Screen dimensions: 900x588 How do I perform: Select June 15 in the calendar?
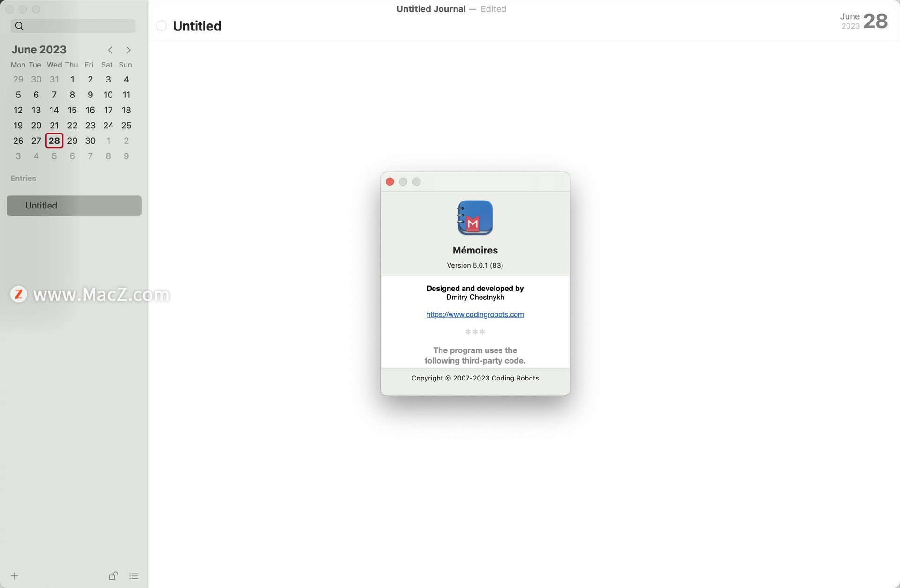pos(72,110)
